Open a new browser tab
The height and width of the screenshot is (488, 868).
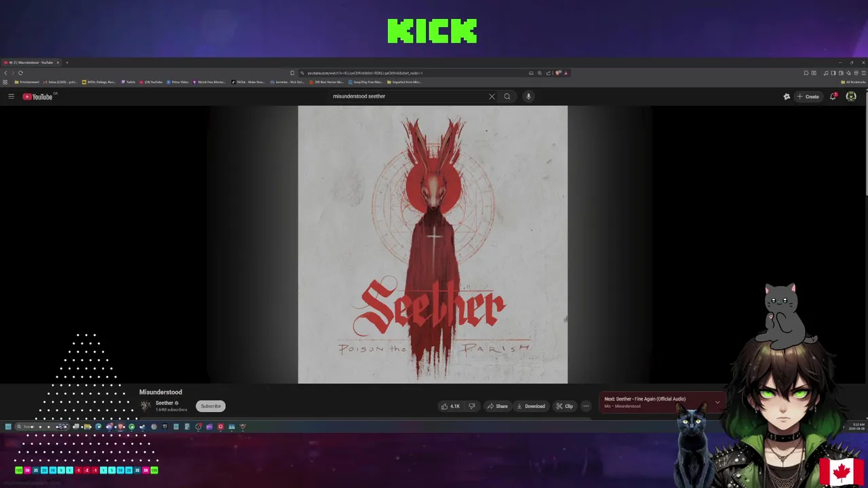point(66,62)
